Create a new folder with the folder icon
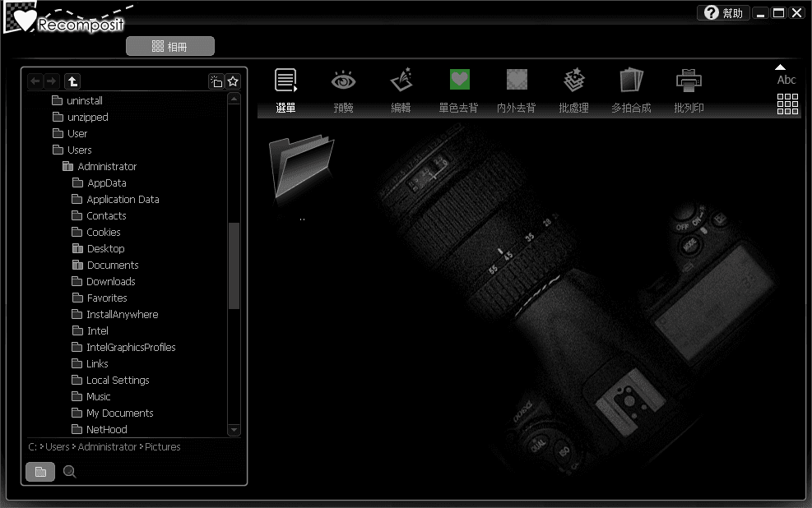 (x=216, y=81)
